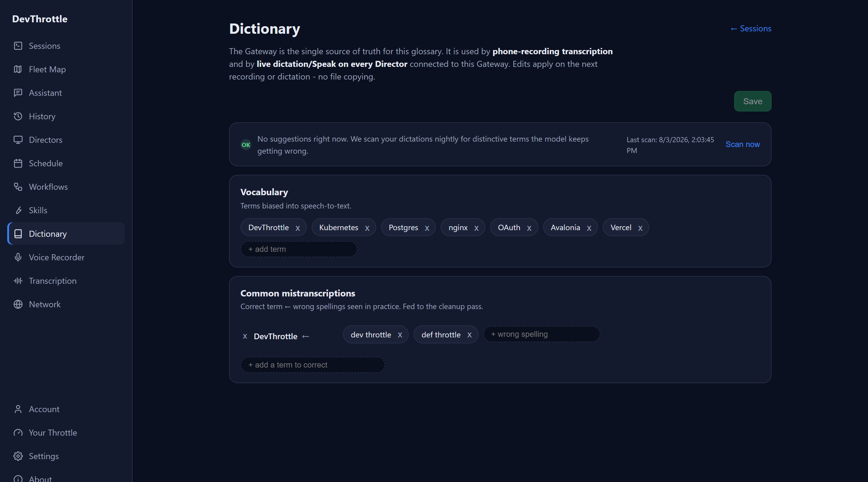This screenshot has height=482, width=868.
Task: Navigate to Directors
Action: (66, 140)
